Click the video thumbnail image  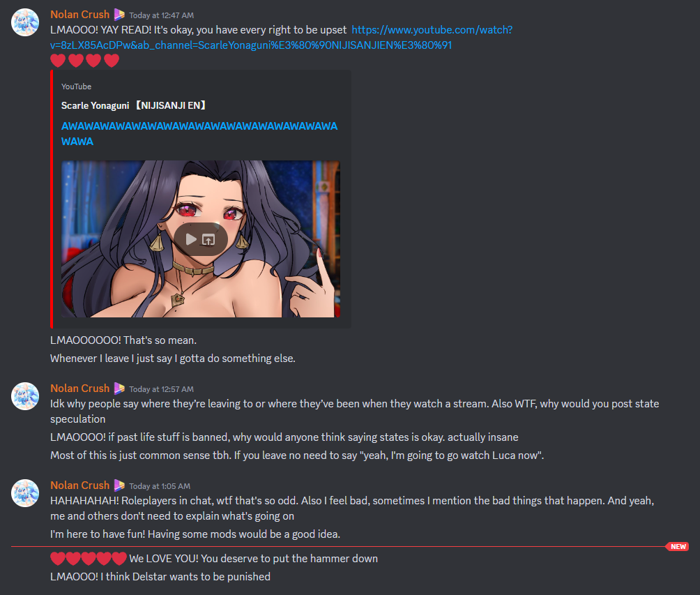(x=200, y=239)
